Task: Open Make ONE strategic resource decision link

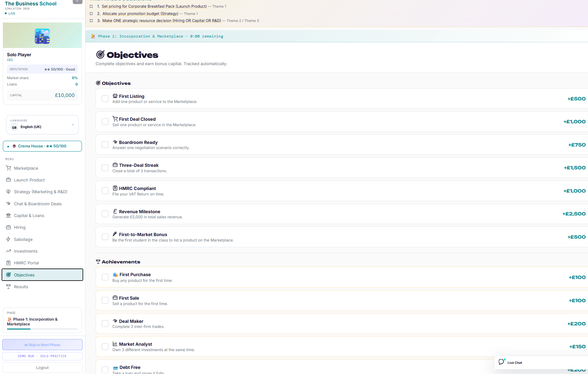Action: tap(162, 21)
